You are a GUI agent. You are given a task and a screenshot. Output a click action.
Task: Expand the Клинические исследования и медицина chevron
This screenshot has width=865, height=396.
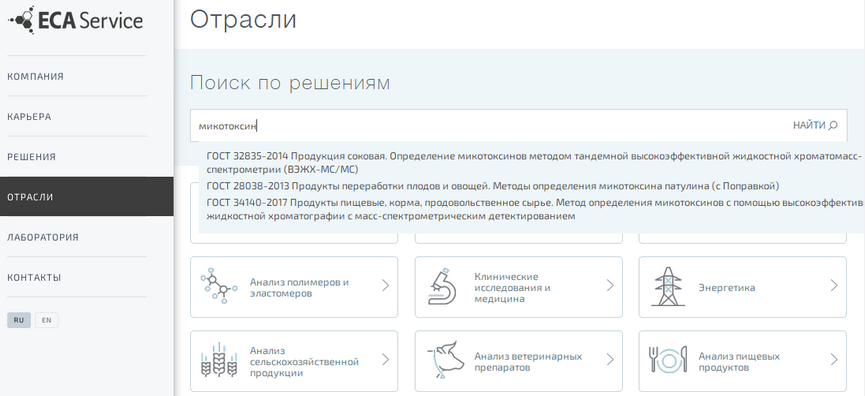[610, 285]
